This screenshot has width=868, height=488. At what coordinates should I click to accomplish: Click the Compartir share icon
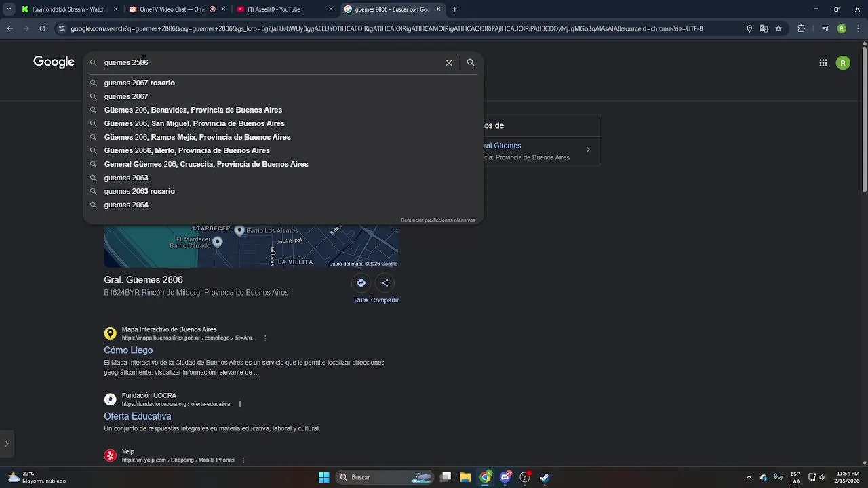(384, 283)
